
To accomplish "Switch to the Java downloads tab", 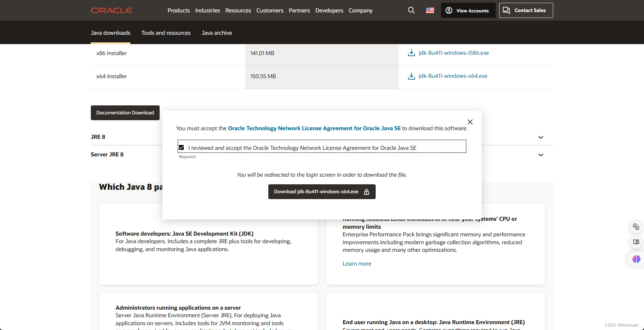I will (110, 33).
